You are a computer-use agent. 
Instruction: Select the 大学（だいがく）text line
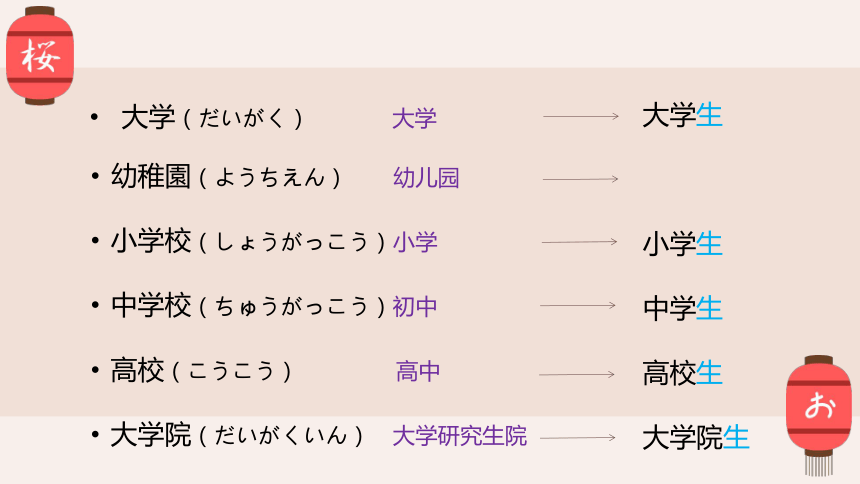point(212,117)
